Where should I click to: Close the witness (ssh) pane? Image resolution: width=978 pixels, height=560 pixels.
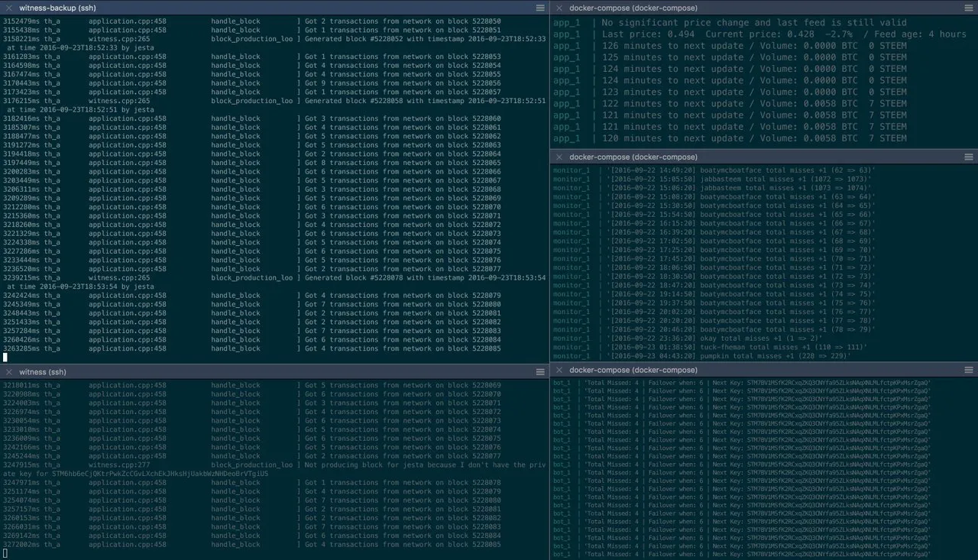[9, 372]
